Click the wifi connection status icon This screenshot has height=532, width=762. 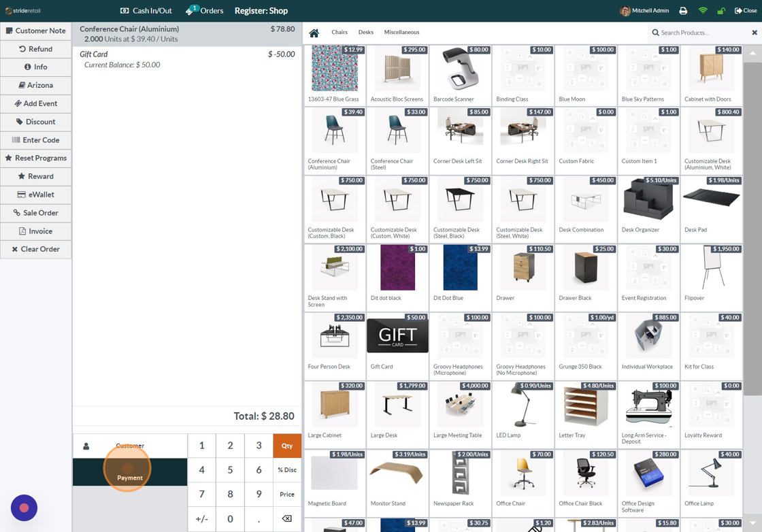(x=703, y=11)
